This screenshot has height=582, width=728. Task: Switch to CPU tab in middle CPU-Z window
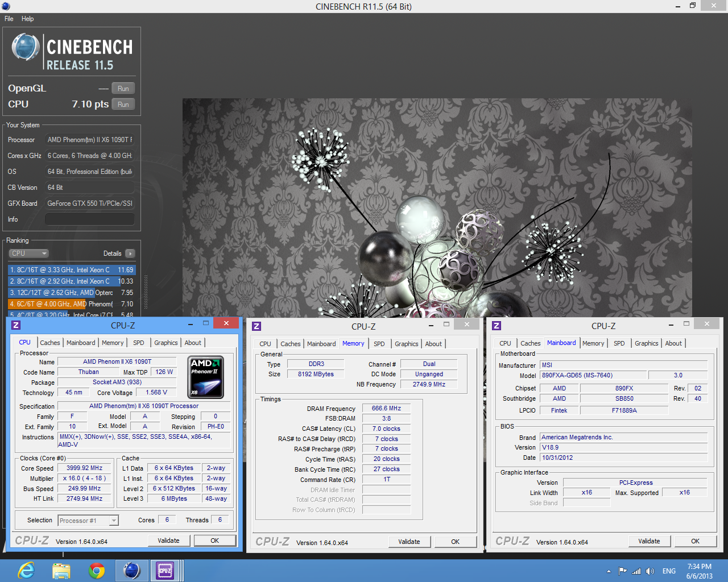coord(265,344)
